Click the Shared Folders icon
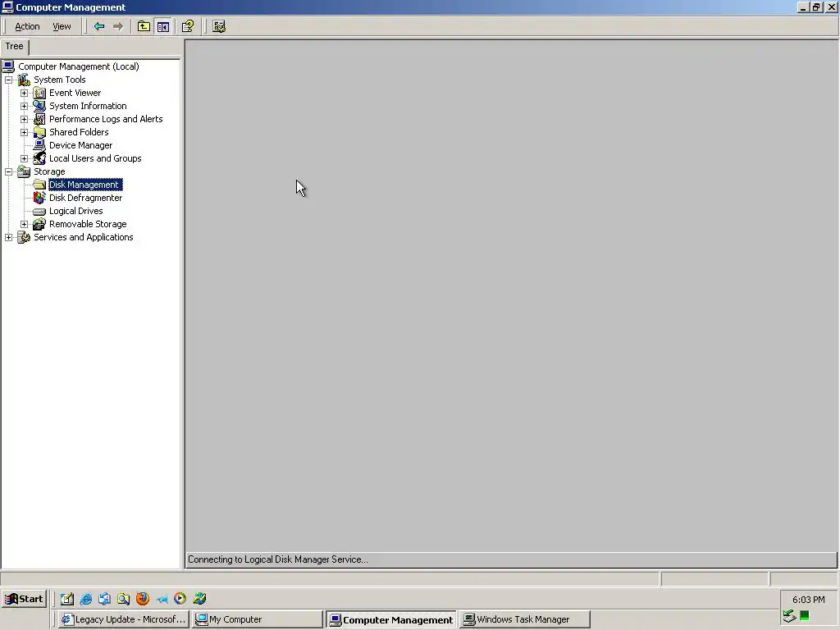Image resolution: width=840 pixels, height=630 pixels. pyautogui.click(x=39, y=132)
